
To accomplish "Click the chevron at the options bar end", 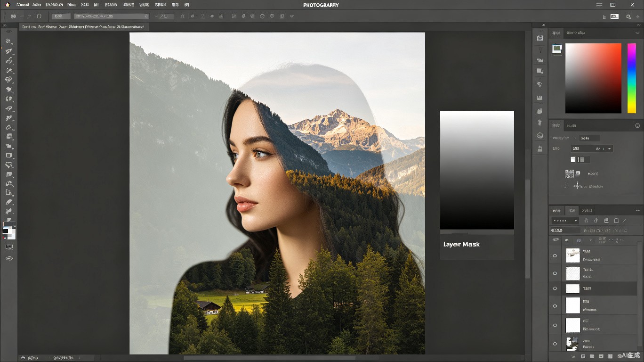I will (x=292, y=16).
